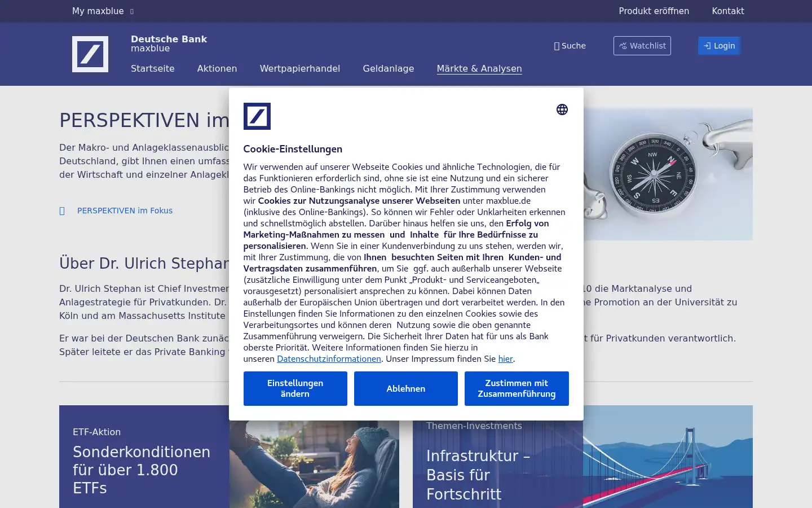
Task: Click Einstellungen ändern button
Action: [x=295, y=388]
